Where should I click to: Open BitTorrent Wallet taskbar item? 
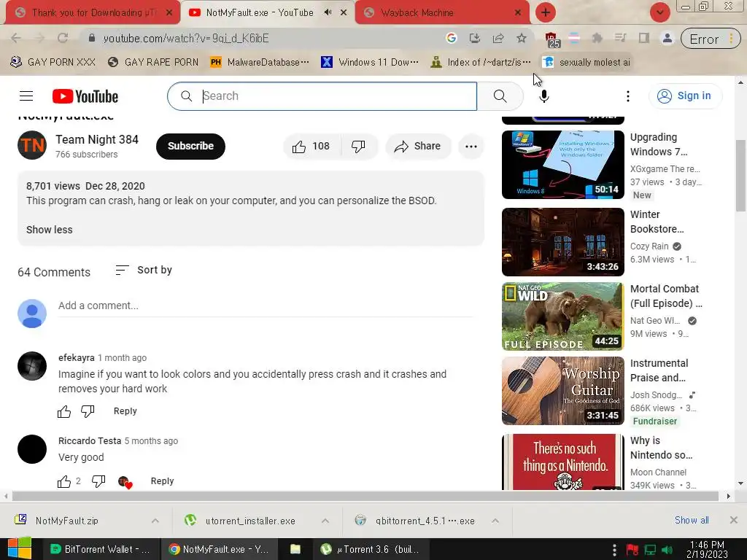click(x=99, y=549)
